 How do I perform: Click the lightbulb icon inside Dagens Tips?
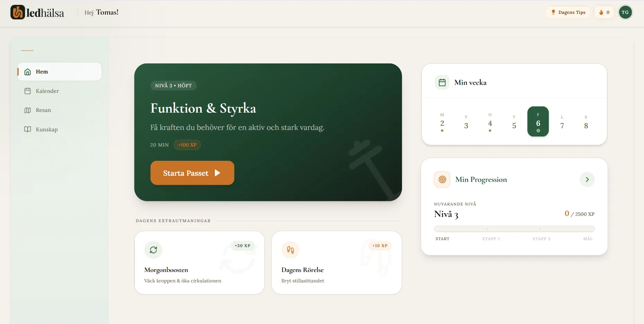[x=554, y=12]
